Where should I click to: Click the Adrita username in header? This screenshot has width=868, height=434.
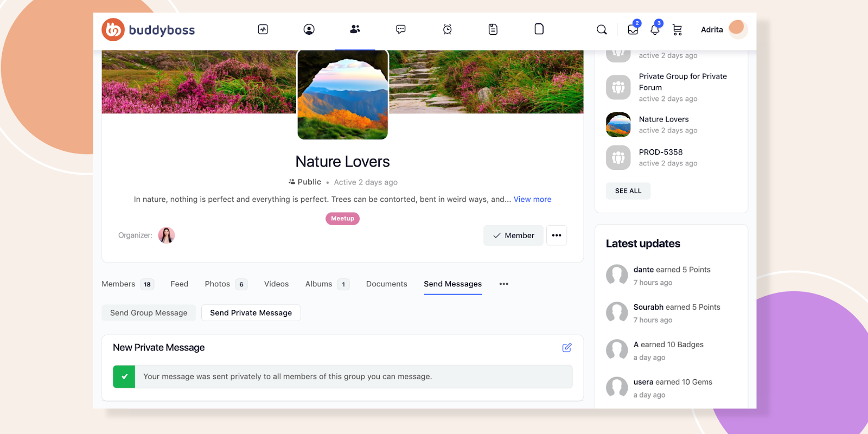coord(712,30)
